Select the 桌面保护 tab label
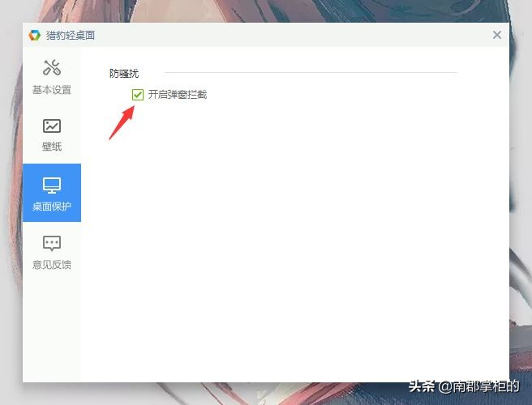 52,207
